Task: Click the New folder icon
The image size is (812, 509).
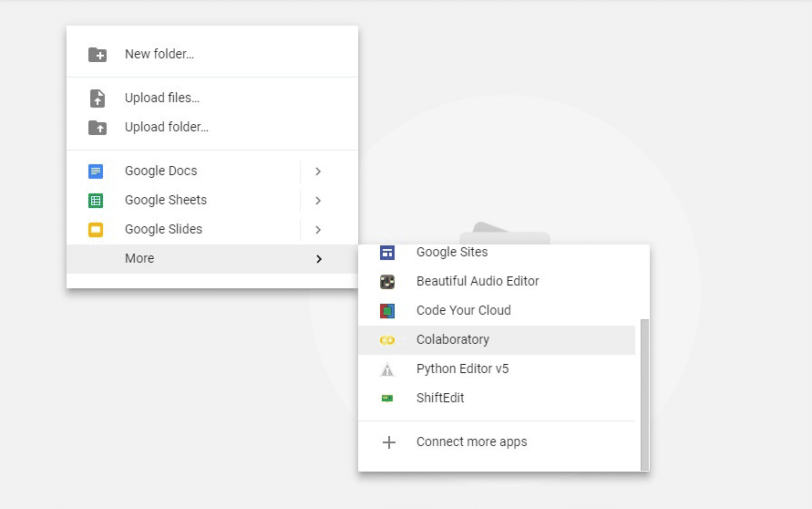Action: [98, 55]
